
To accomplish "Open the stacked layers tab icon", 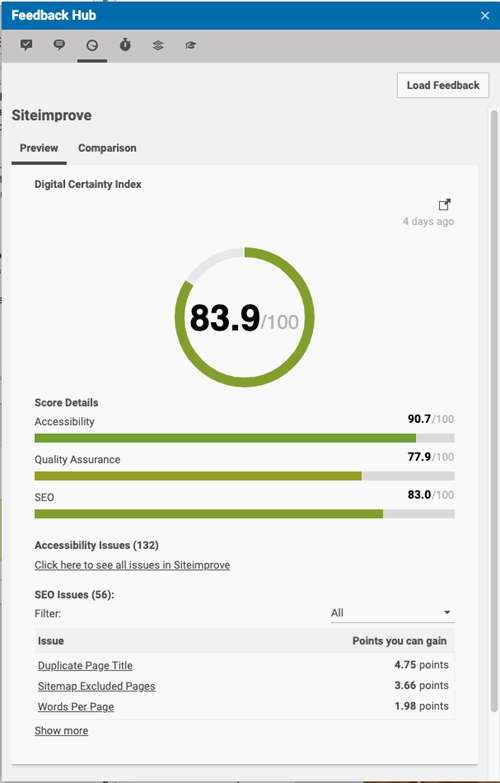I will pyautogui.click(x=158, y=45).
